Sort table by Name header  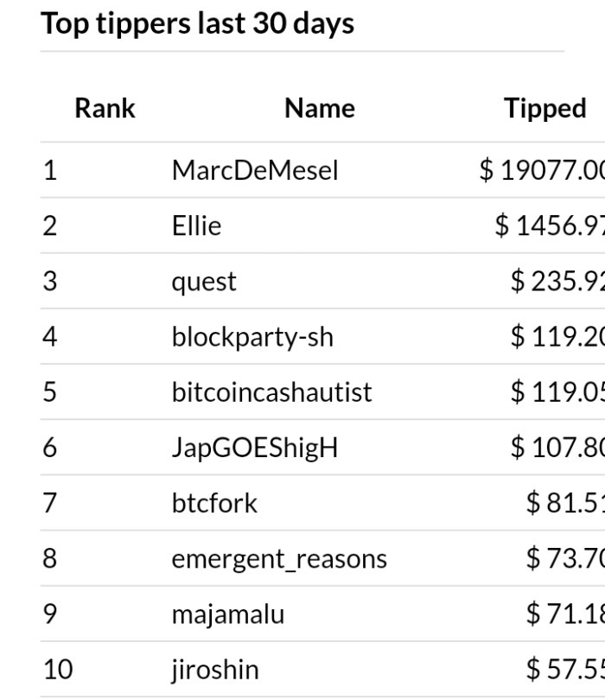320,108
